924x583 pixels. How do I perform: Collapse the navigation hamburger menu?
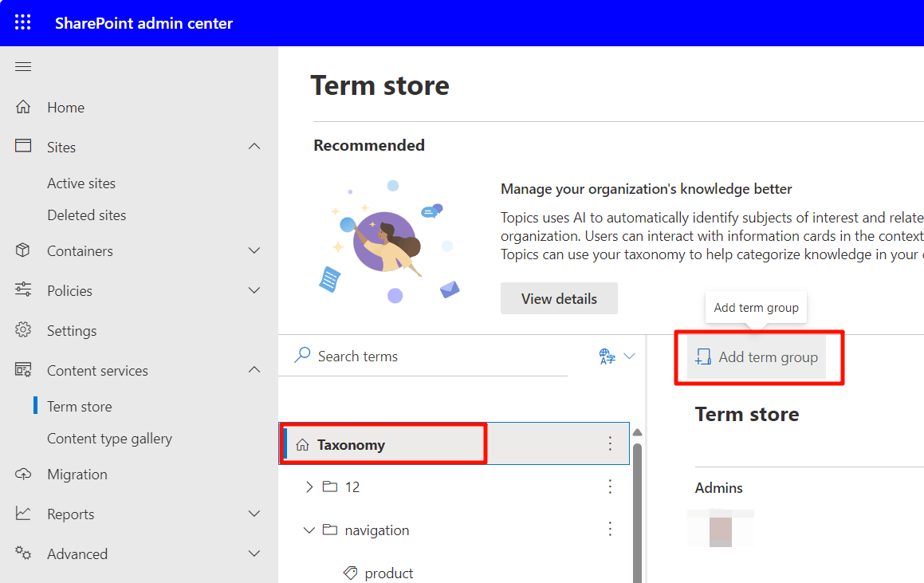23,67
